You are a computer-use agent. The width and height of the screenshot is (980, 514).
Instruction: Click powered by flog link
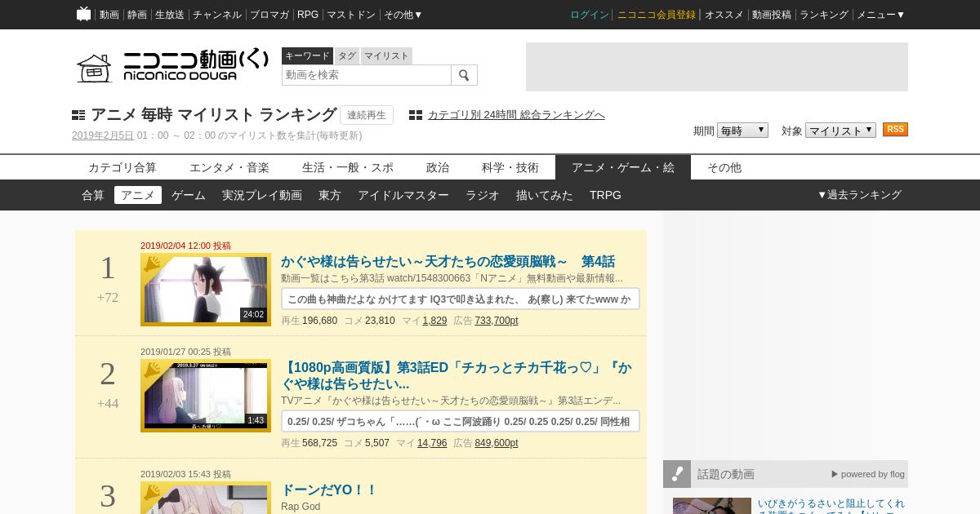[x=868, y=474]
